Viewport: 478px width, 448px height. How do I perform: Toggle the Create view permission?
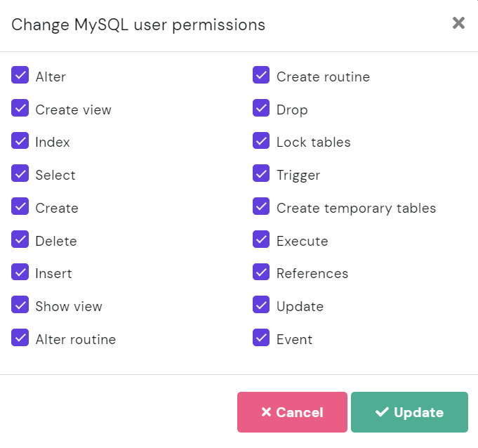(x=20, y=108)
